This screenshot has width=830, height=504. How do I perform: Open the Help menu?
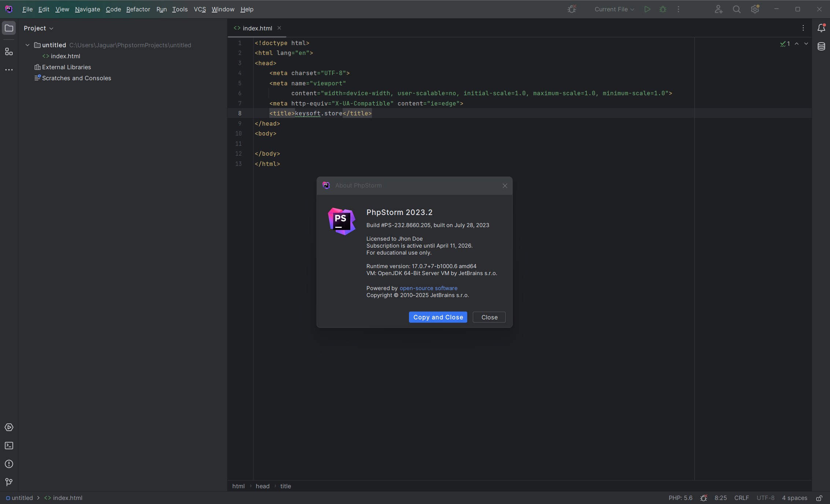tap(247, 10)
